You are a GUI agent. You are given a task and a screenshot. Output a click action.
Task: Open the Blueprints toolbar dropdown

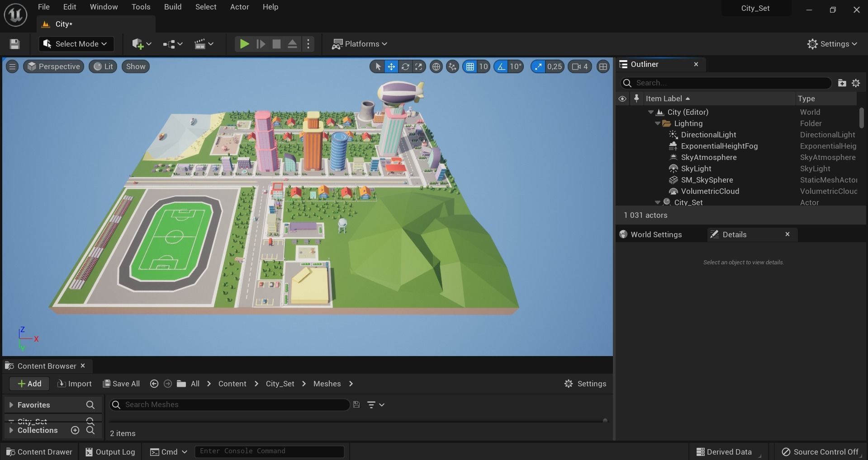(172, 44)
